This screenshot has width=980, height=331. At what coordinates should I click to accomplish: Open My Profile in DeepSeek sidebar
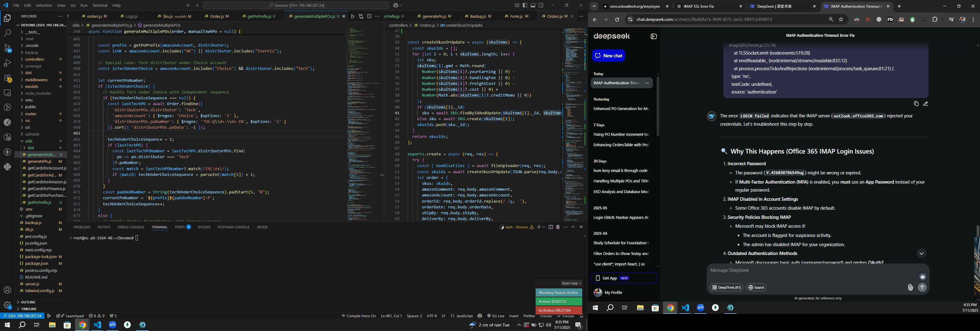click(613, 292)
